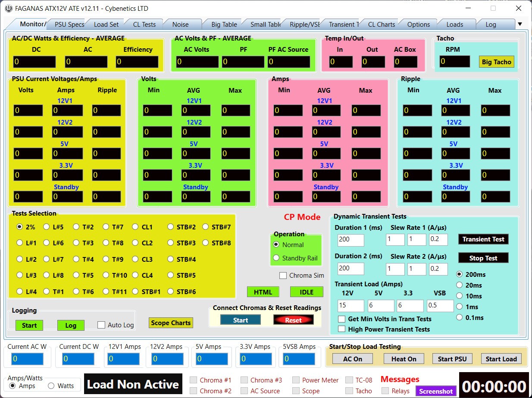Click the Big Tacho button
This screenshot has width=532, height=398.
[496, 62]
